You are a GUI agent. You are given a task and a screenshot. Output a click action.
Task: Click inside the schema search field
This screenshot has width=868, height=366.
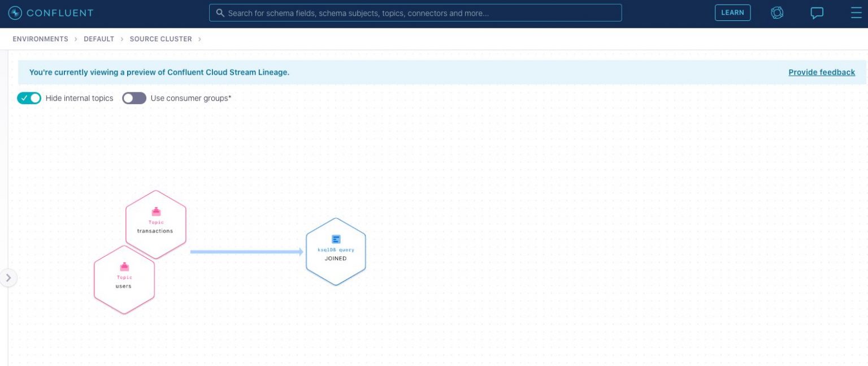click(415, 12)
